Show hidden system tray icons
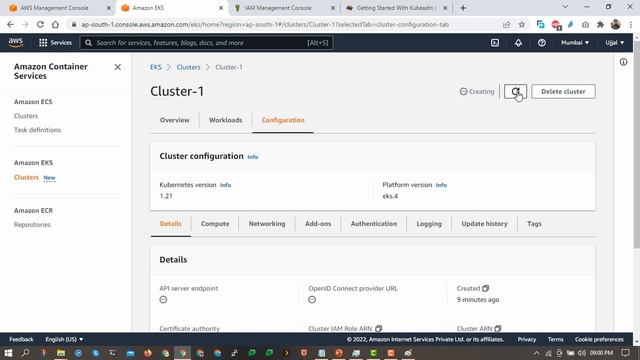The width and height of the screenshot is (640, 360). (x=536, y=353)
